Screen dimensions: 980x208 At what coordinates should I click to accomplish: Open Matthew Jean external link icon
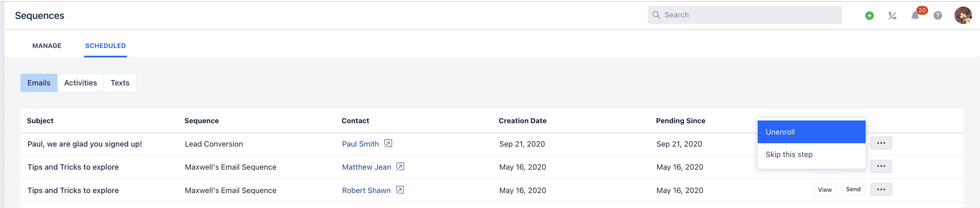pyautogui.click(x=400, y=167)
